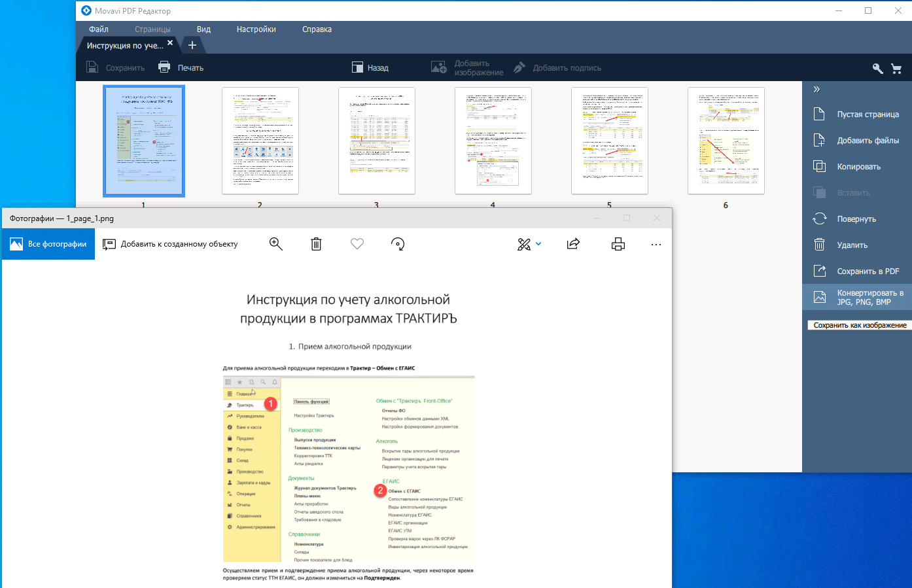Click Все фотографии button
Image resolution: width=912 pixels, height=588 pixels.
(x=48, y=244)
